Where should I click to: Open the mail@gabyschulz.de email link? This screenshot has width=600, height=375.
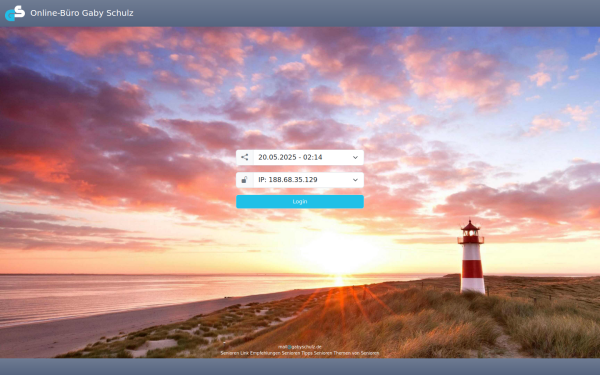click(300, 347)
